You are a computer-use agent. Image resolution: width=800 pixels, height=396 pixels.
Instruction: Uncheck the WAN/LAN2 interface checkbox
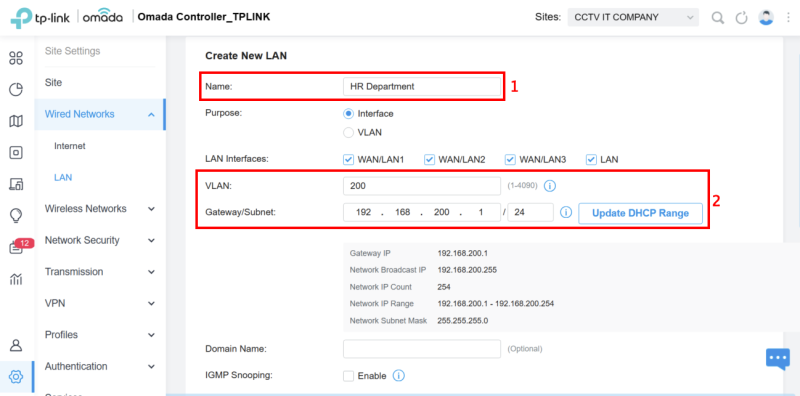(429, 160)
